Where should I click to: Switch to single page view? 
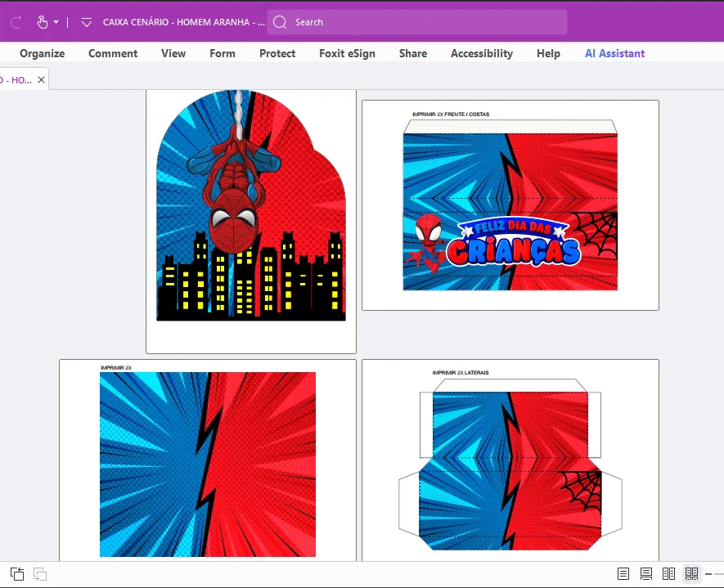[x=623, y=574]
